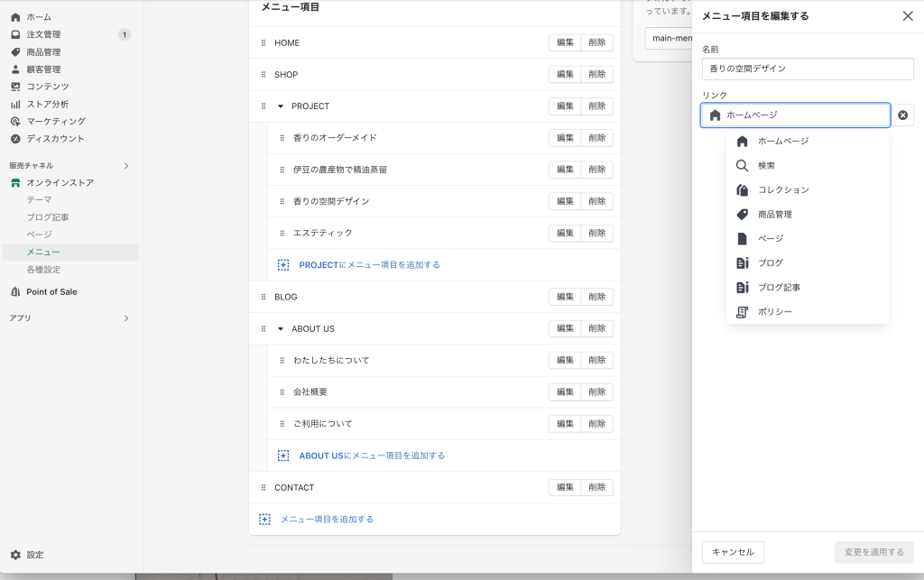Click the ブログ記事 icon in link dropdown
The width and height of the screenshot is (924, 580).
point(743,288)
